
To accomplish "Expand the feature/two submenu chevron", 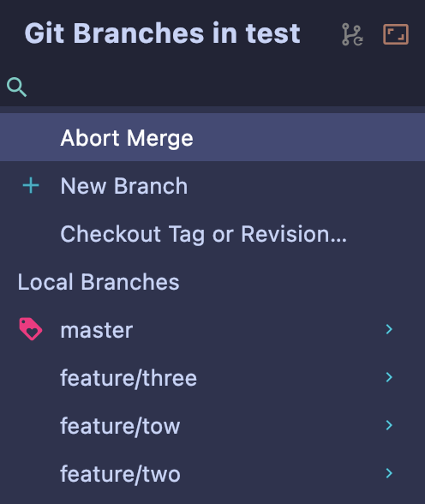I will point(389,473).
